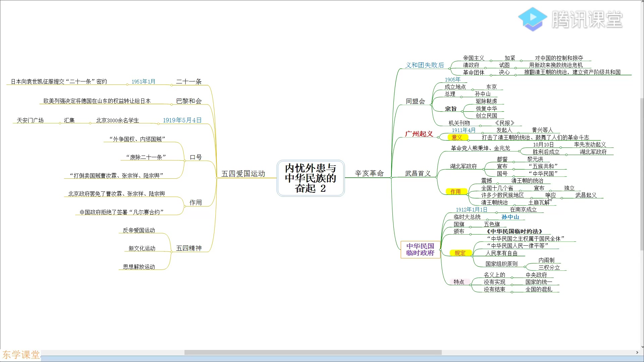This screenshot has width=644, height=362.
Task: Select the “五族共和” node
Action: [x=543, y=166]
